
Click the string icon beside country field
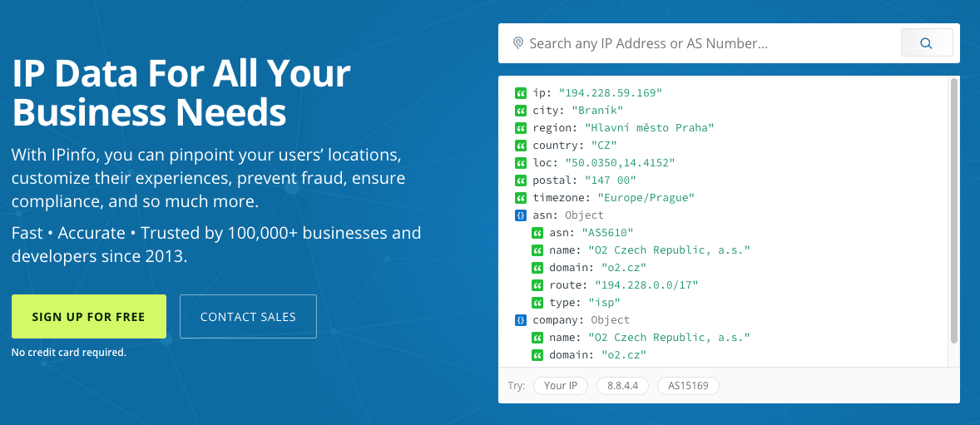tap(521, 146)
